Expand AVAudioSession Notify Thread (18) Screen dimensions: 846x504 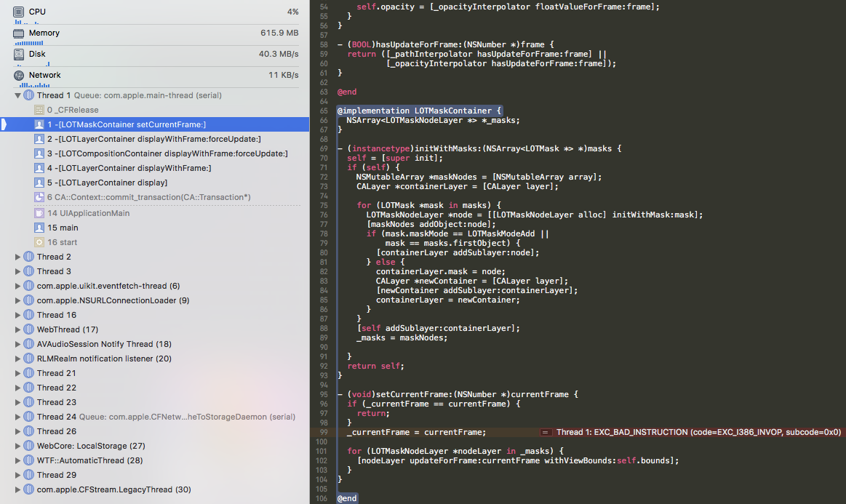(x=17, y=344)
